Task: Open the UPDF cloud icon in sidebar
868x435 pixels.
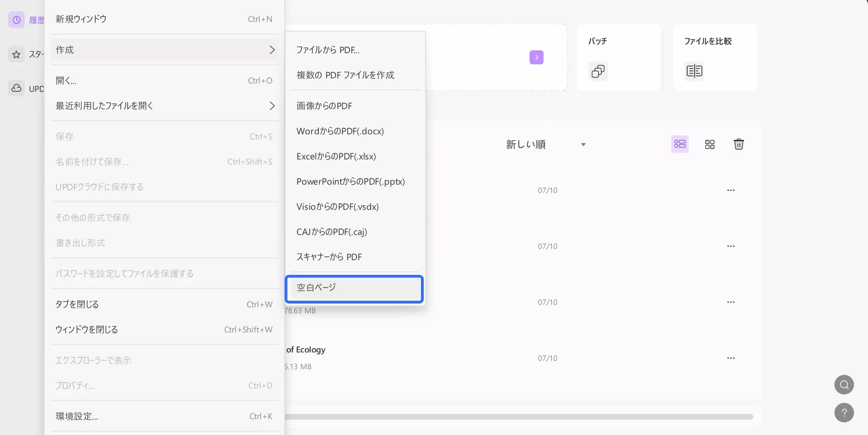Action: (16, 88)
